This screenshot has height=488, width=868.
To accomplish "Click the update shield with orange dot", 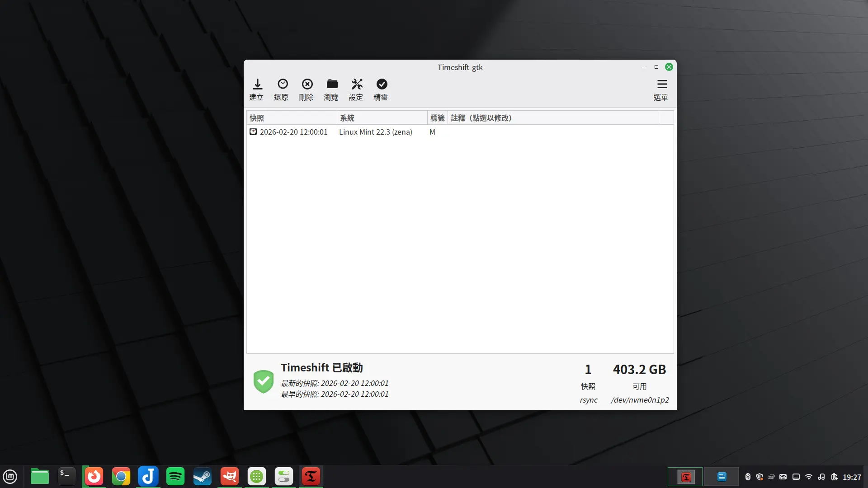I will click(x=759, y=477).
